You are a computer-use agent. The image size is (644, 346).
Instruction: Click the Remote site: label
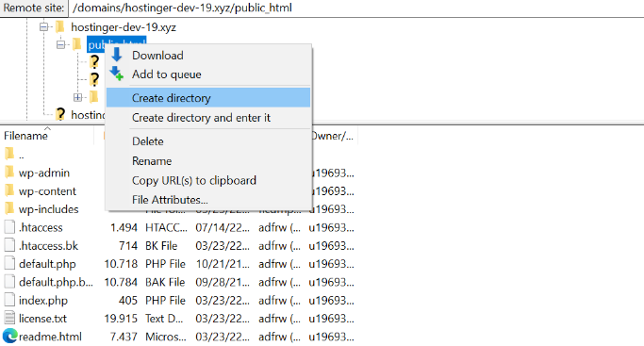pos(34,8)
